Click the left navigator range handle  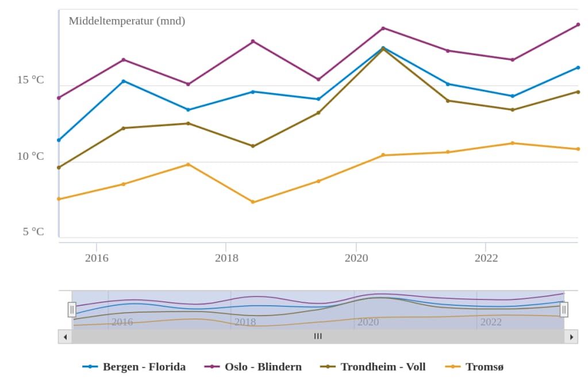coord(72,310)
